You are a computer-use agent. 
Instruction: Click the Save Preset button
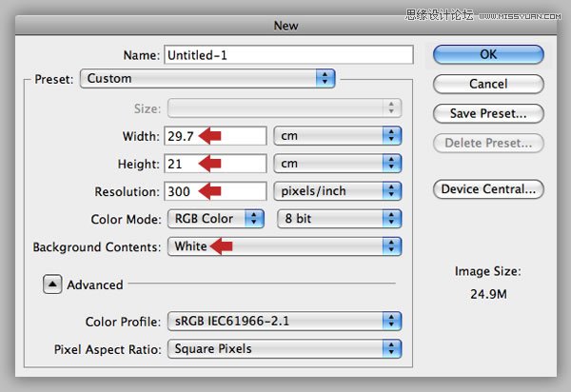pyautogui.click(x=488, y=113)
